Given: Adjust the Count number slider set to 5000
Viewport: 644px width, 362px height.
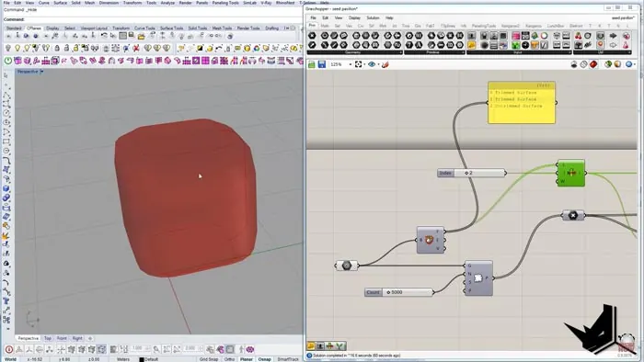Looking at the screenshot, I should [398, 292].
